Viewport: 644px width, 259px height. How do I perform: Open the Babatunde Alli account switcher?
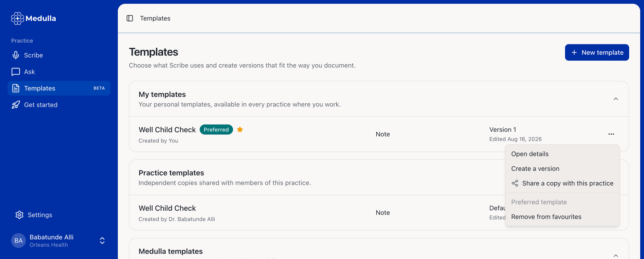click(59, 241)
